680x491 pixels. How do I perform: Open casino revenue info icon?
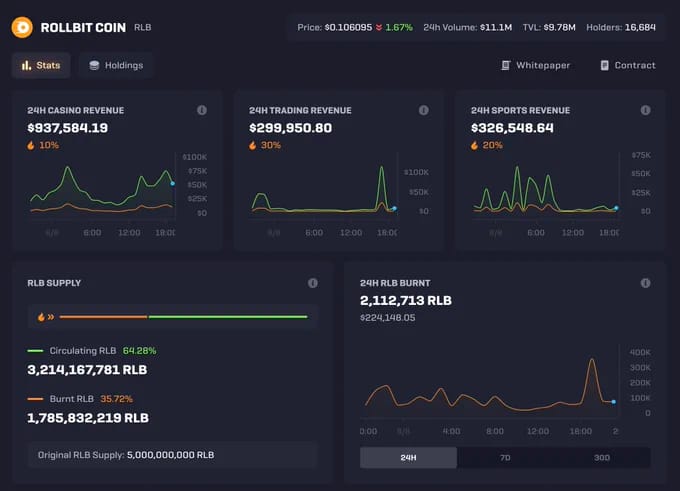[x=202, y=110]
